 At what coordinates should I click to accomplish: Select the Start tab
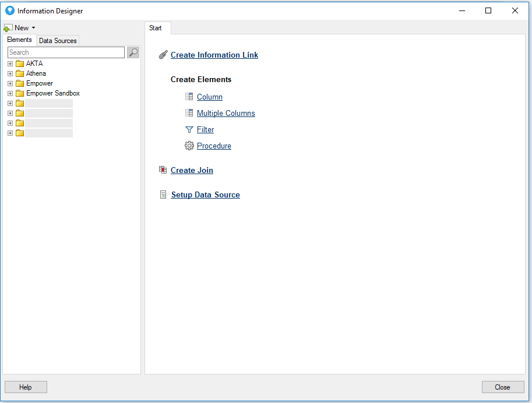pos(156,28)
